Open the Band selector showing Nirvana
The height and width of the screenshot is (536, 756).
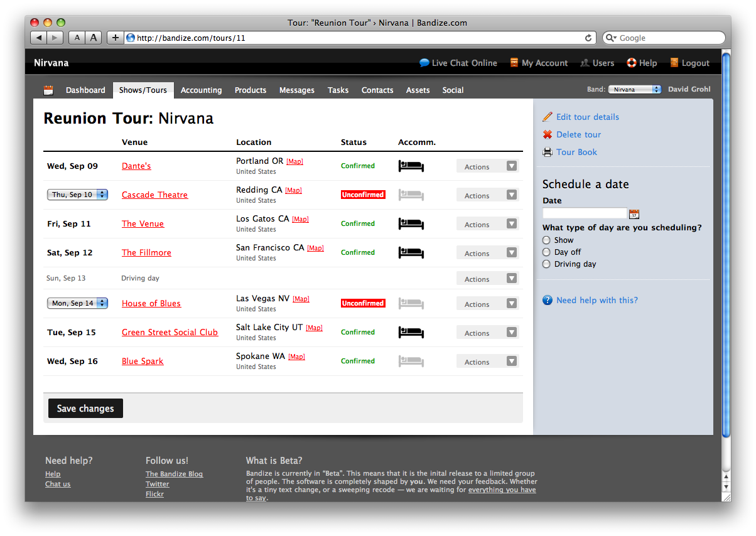(635, 90)
